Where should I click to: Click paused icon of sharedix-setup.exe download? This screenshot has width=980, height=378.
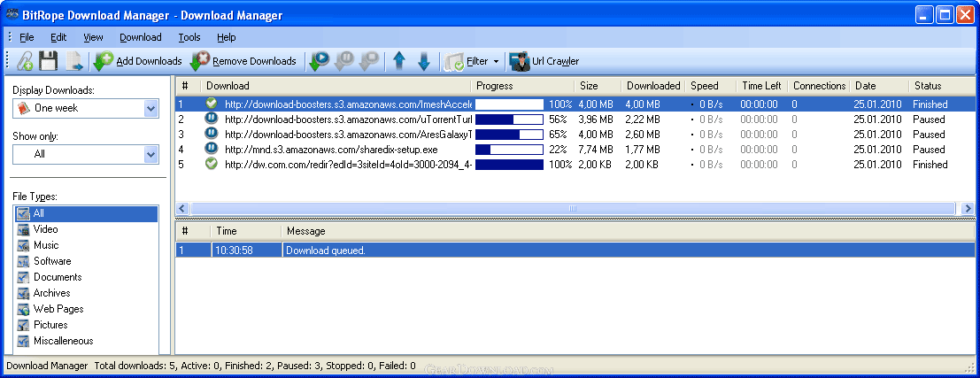coord(212,148)
